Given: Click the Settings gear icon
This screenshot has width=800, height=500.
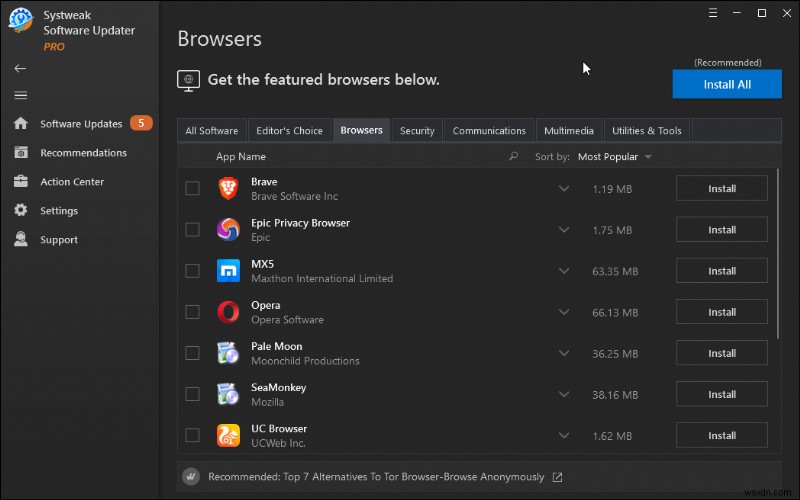Looking at the screenshot, I should (21, 210).
